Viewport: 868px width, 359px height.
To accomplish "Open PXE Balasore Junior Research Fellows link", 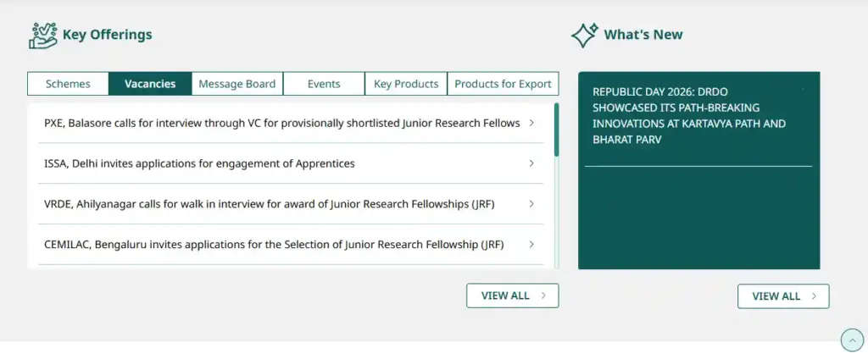I will click(x=281, y=123).
